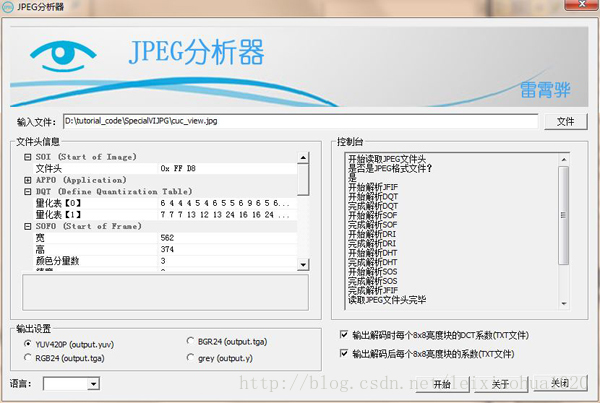The height and width of the screenshot is (403, 600).
Task: Click the 关闭 button
Action: (560, 383)
